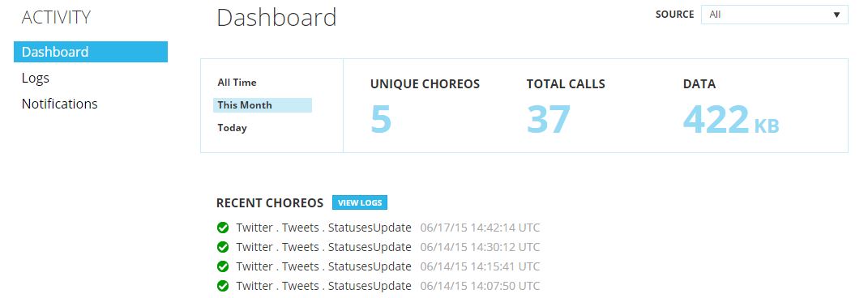The image size is (868, 298).
Task: Select the This Month period filter
Action: [263, 105]
